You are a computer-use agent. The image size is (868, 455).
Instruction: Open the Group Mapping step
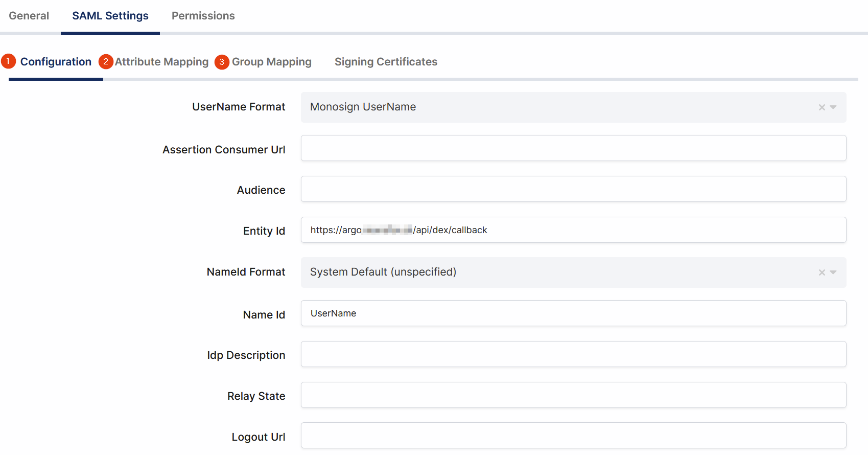click(x=271, y=62)
